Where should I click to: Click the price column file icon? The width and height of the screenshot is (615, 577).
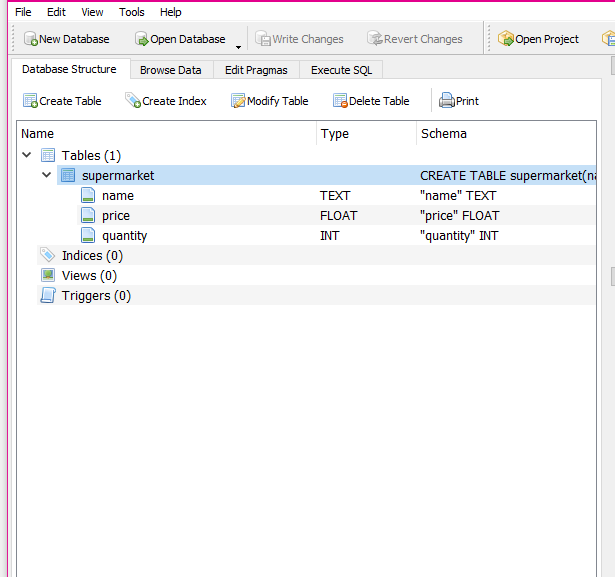(x=88, y=215)
